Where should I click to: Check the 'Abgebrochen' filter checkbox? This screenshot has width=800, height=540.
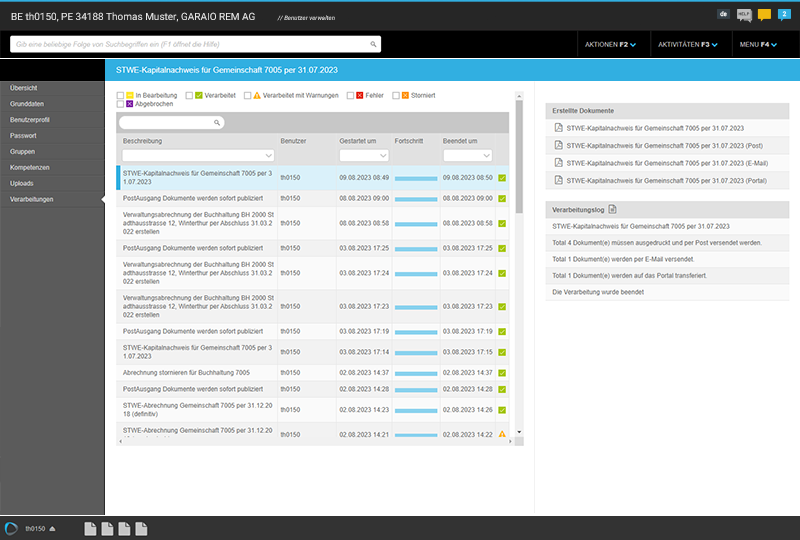pos(121,104)
